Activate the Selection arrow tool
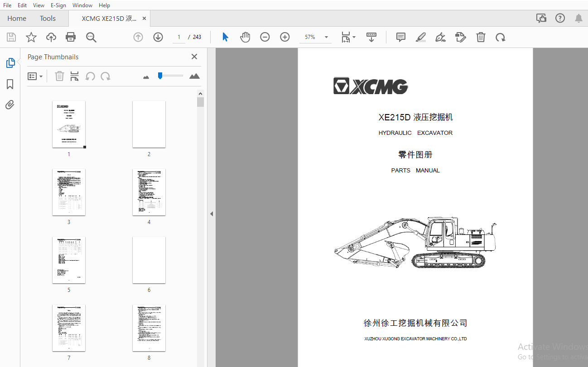Viewport: 588px width, 367px height. [x=225, y=37]
